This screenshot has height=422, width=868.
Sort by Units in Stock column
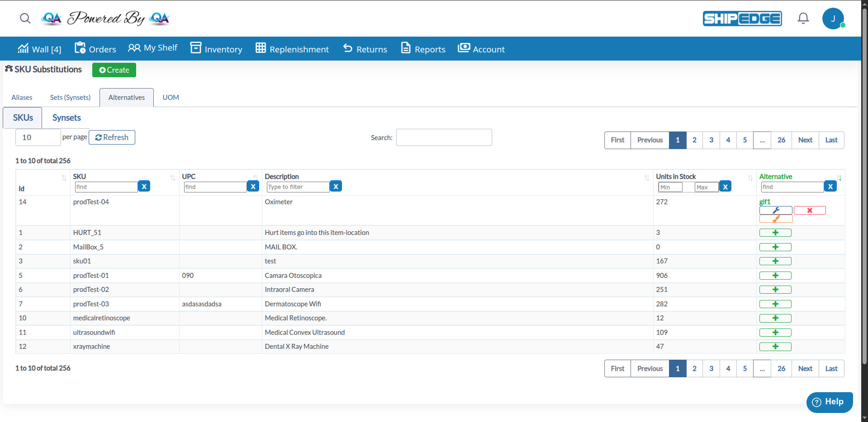(750, 178)
